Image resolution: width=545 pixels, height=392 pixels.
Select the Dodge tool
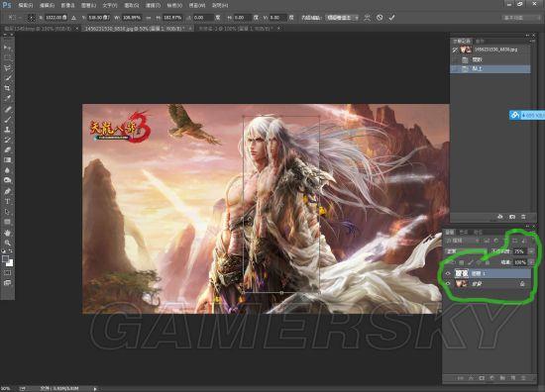click(x=7, y=180)
